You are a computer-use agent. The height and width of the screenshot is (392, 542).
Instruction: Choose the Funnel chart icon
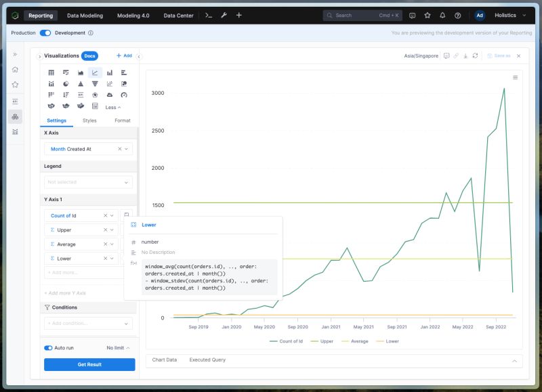tap(95, 83)
